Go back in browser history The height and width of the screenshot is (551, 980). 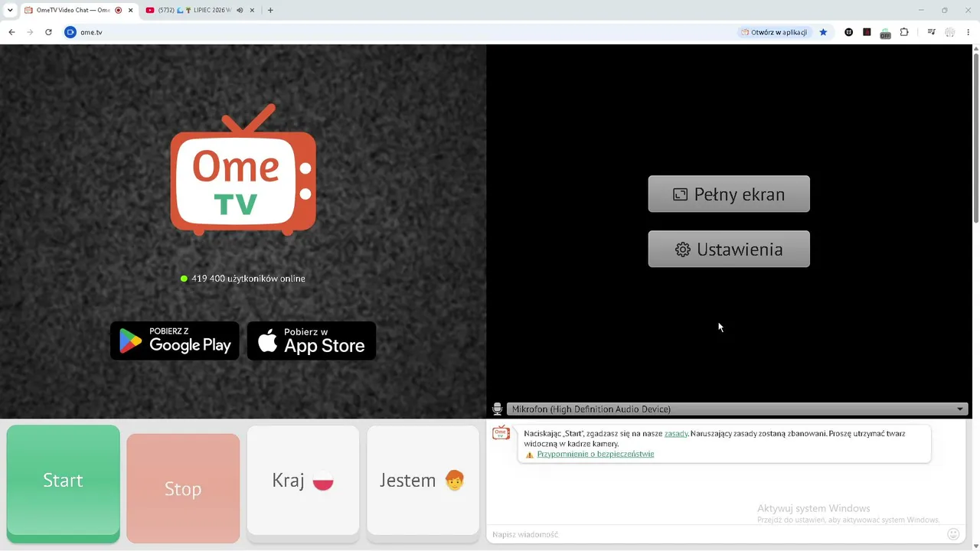[11, 32]
